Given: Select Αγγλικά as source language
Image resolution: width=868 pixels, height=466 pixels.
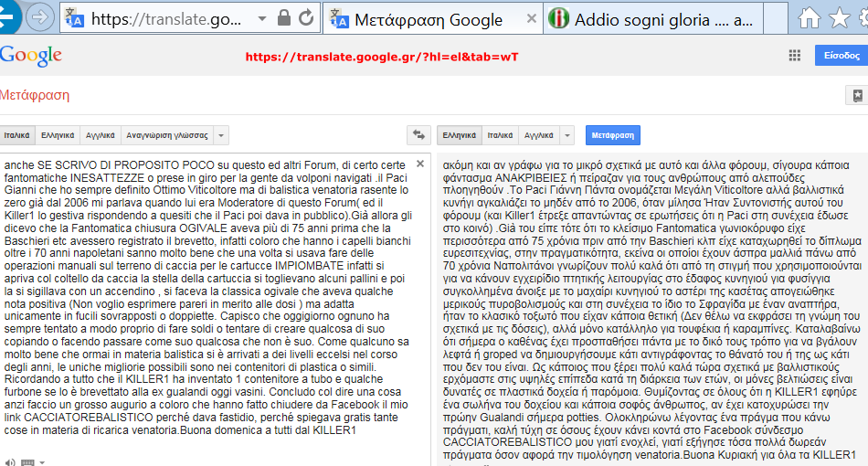Looking at the screenshot, I should coord(101,135).
